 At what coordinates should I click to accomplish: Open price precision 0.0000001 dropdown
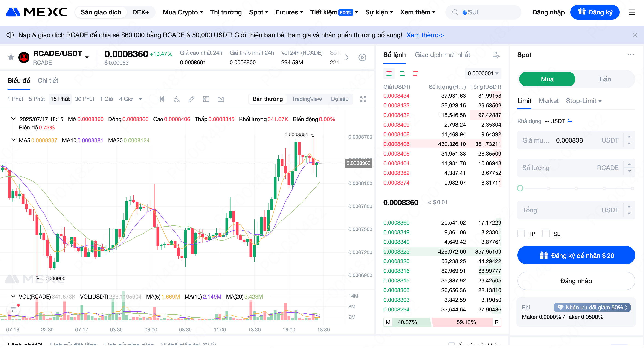pos(483,74)
